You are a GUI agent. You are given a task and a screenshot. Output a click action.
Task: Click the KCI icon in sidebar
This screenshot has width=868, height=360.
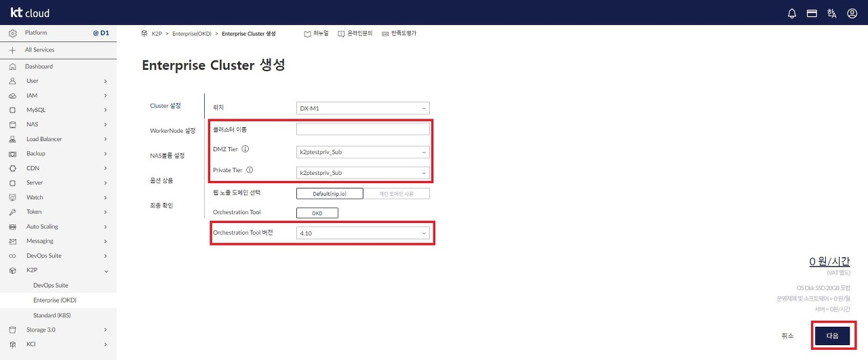coord(12,344)
